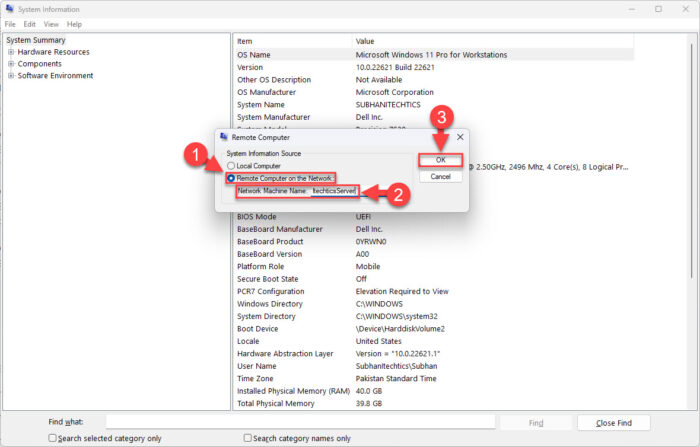700x447 pixels.
Task: Select the BIOS Mode row
Action: (x=434, y=217)
